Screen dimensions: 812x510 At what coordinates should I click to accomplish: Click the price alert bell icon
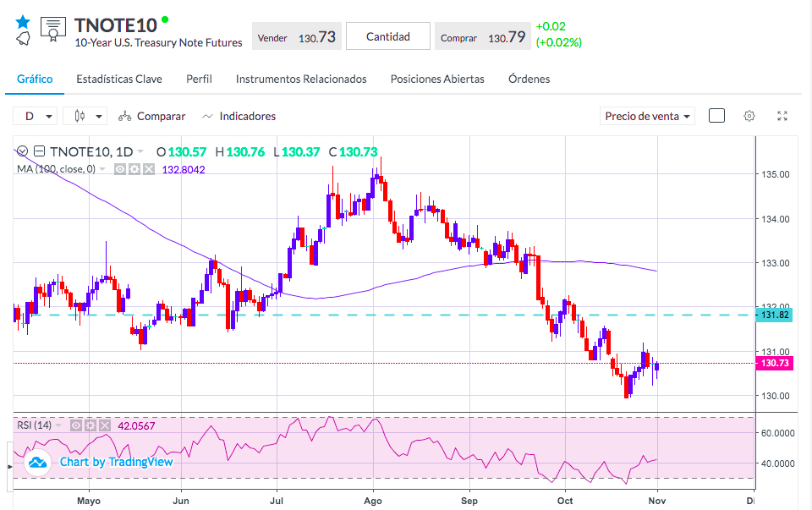pos(23,38)
